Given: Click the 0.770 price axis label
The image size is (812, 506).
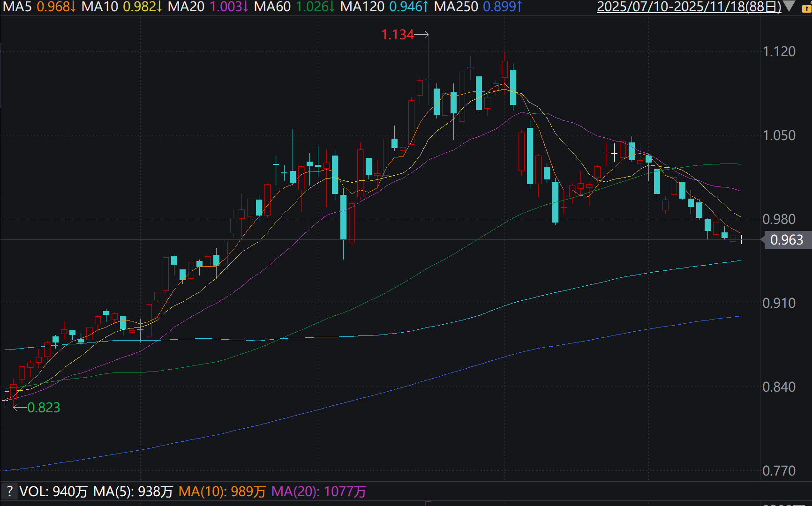Looking at the screenshot, I should (x=779, y=470).
